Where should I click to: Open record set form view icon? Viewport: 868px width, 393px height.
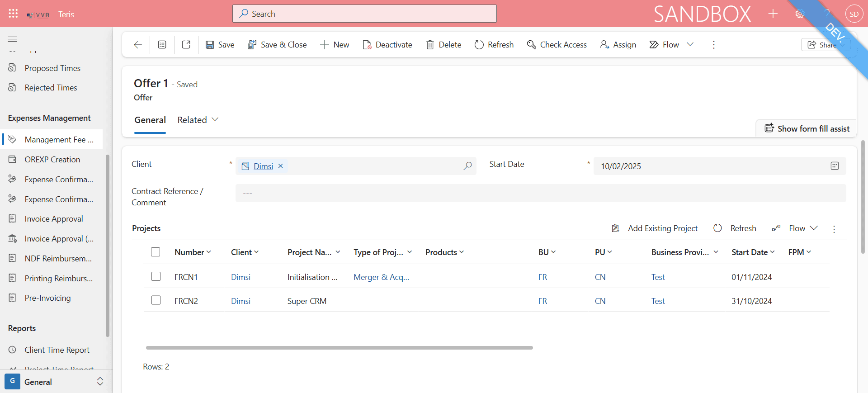pyautogui.click(x=162, y=45)
